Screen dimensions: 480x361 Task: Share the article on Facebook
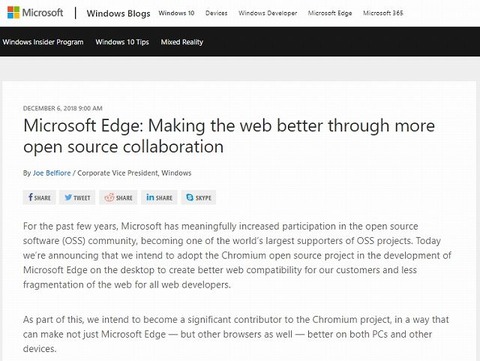point(39,197)
